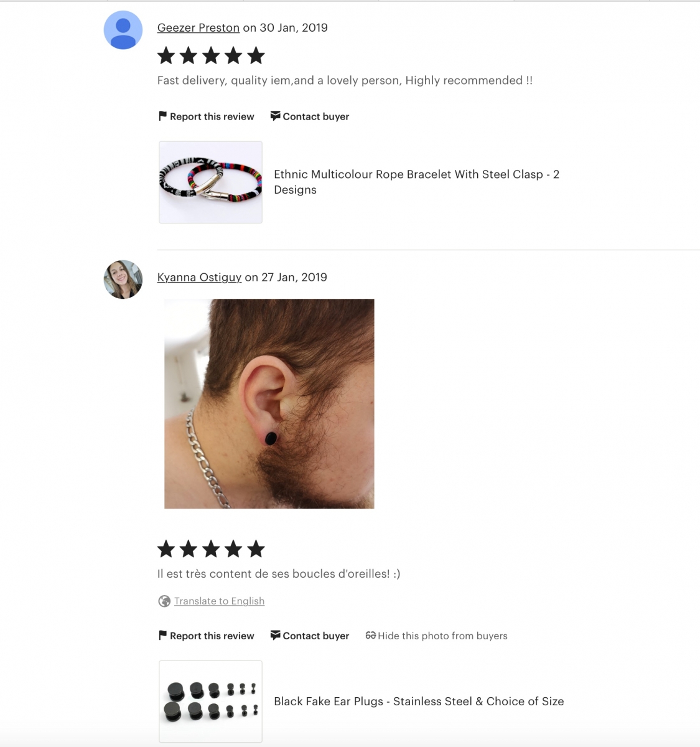This screenshot has height=747, width=700.
Task: Click the glasses icon beside Hide photo
Action: [370, 635]
